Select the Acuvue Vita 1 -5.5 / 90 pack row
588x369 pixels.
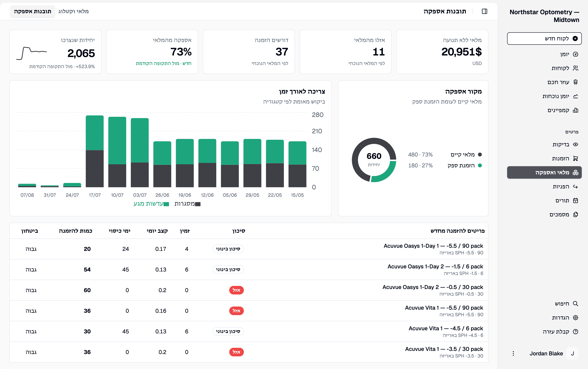pos(249,311)
